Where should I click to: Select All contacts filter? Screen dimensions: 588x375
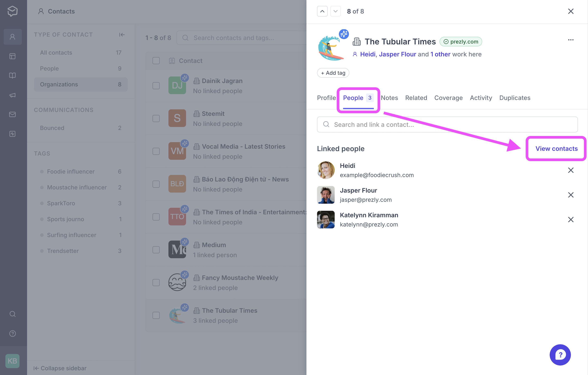coord(80,53)
